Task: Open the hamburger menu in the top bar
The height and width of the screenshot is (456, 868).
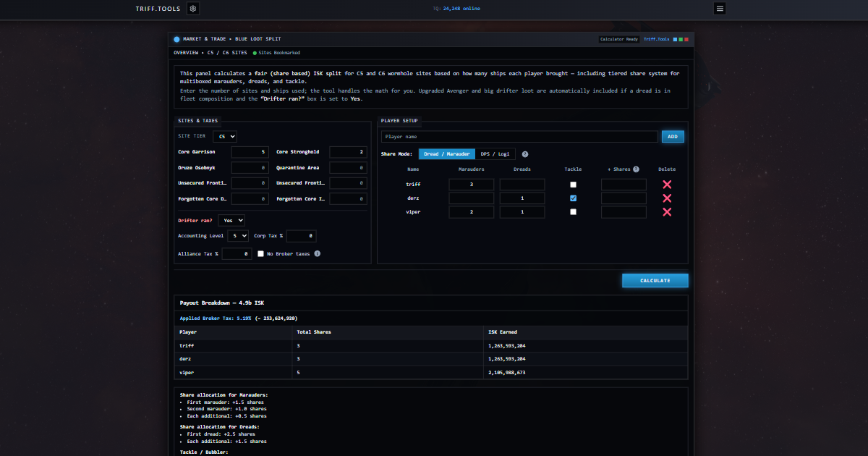Action: [719, 9]
